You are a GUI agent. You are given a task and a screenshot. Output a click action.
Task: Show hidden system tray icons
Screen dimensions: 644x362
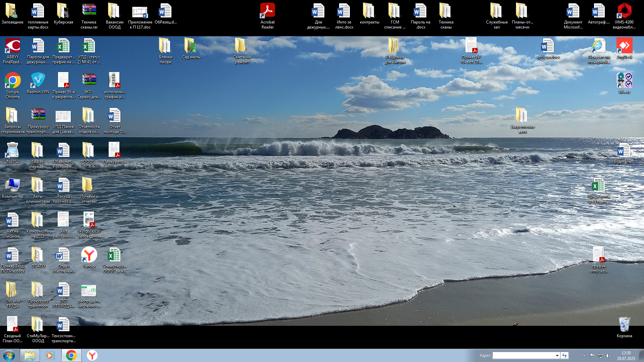coord(584,356)
